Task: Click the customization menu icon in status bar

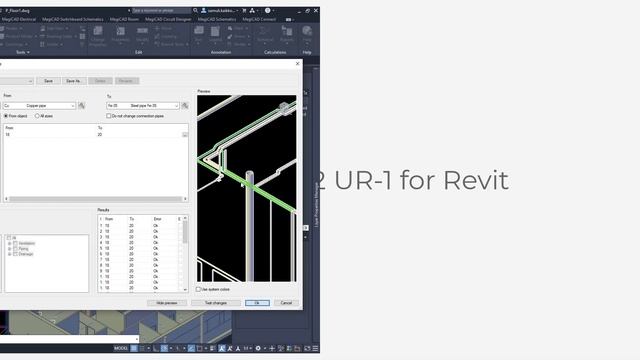Action: (x=315, y=348)
